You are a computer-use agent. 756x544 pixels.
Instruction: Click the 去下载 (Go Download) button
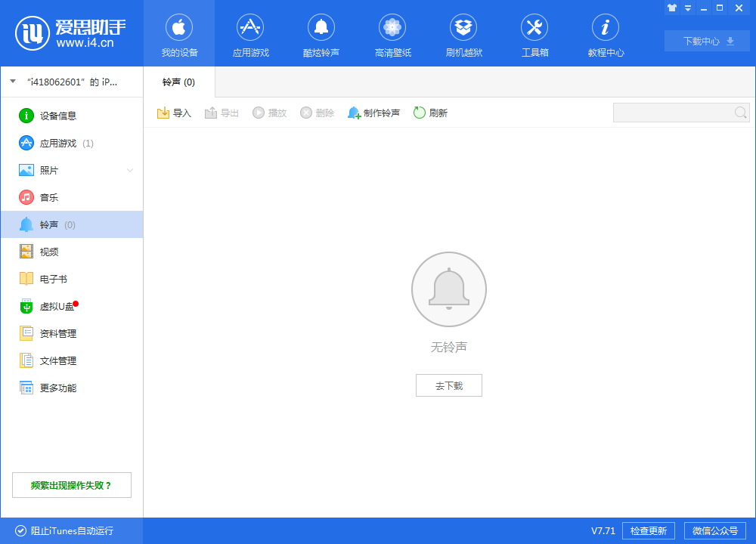pyautogui.click(x=448, y=385)
